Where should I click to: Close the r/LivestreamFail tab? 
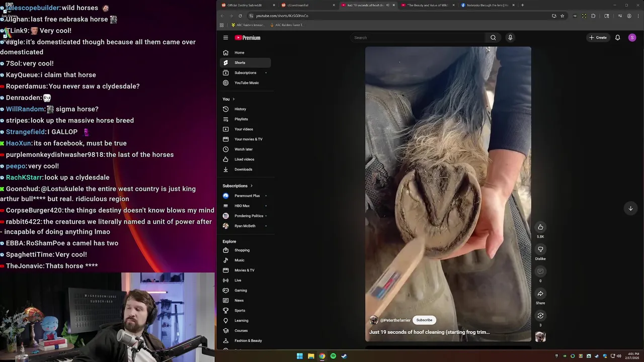point(334,5)
